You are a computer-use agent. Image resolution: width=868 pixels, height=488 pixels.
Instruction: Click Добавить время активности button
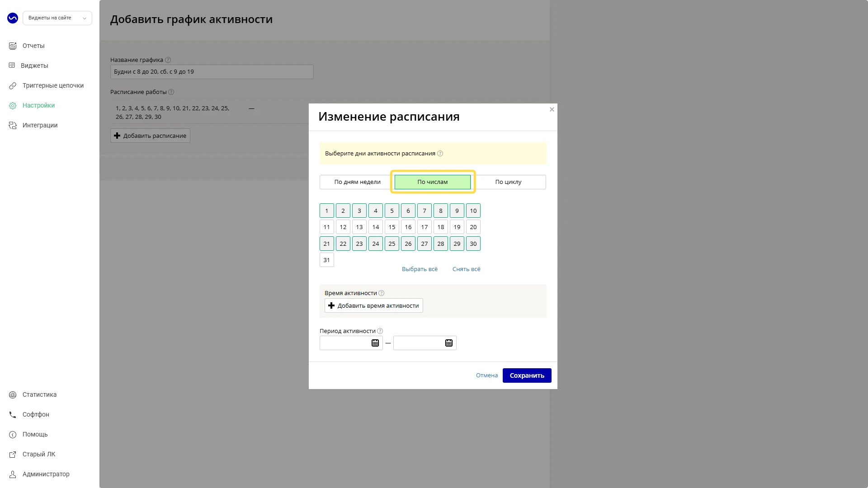[374, 306]
